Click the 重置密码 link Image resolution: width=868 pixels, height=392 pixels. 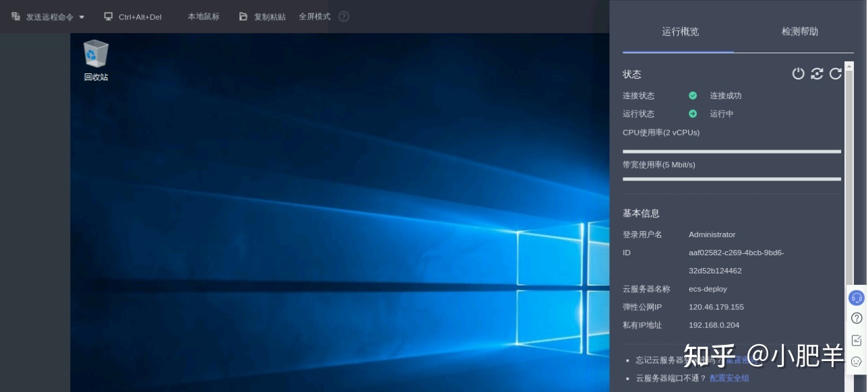(x=740, y=360)
